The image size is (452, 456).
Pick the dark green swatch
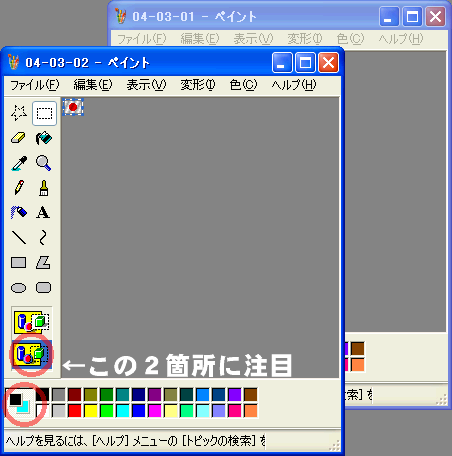pos(107,395)
